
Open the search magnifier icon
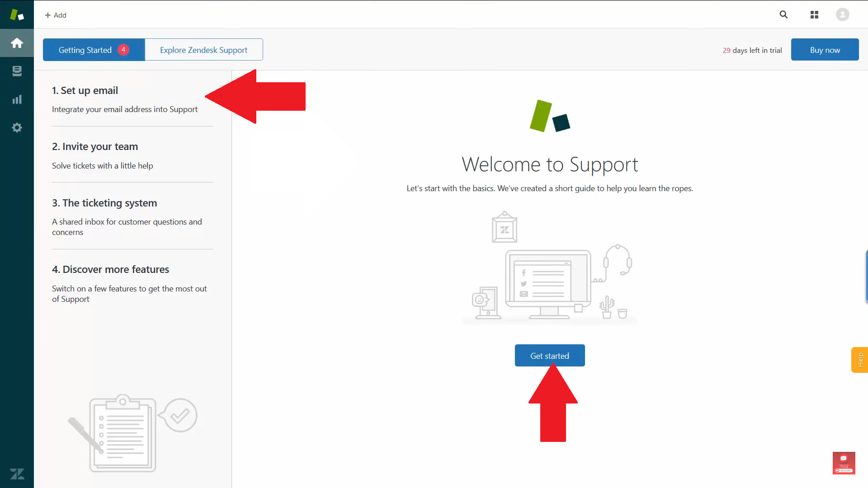pyautogui.click(x=783, y=14)
